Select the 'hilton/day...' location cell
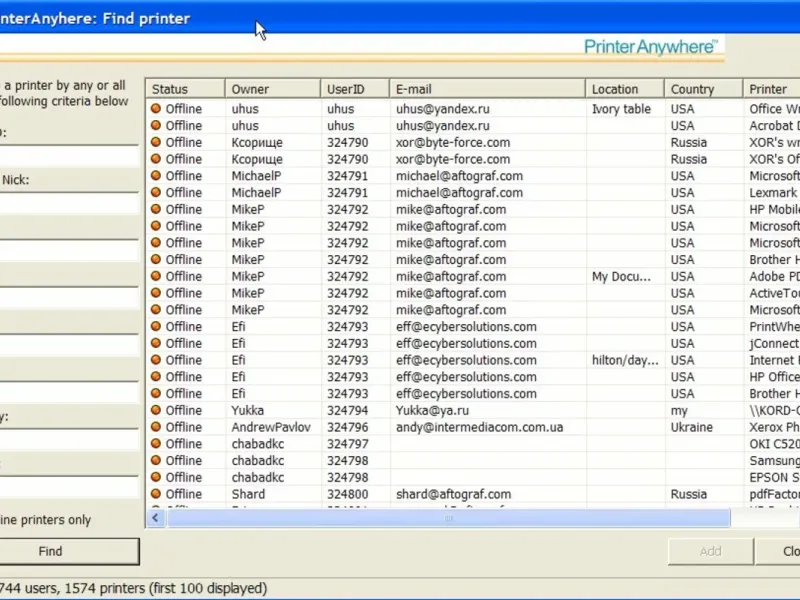 (625, 360)
